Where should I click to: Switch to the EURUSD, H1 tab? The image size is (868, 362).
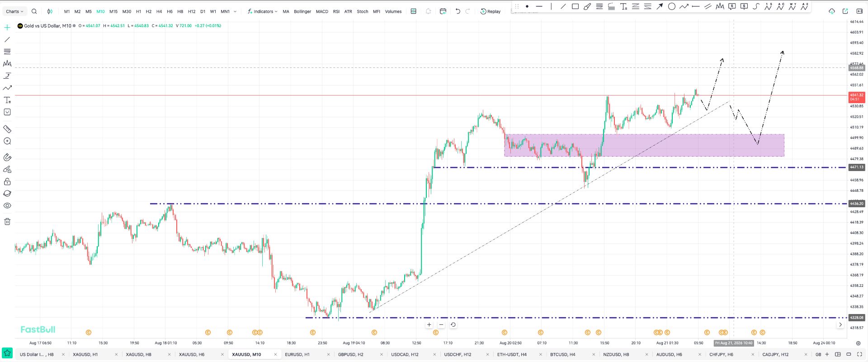[x=297, y=354]
